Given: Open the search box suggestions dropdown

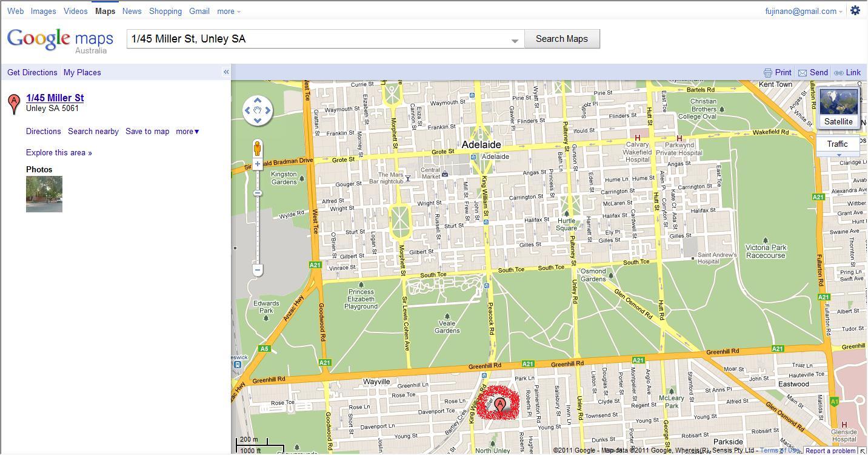Looking at the screenshot, I should point(515,40).
